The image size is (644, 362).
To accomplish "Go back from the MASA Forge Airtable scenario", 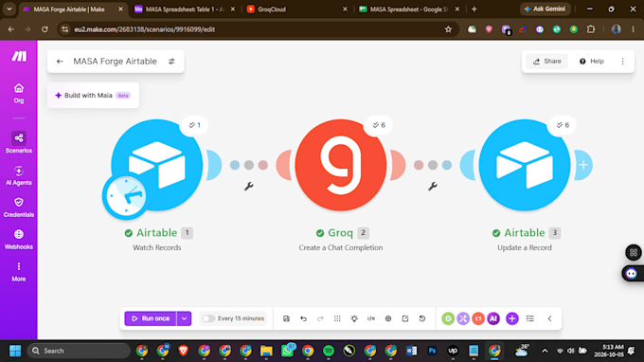I will [60, 62].
